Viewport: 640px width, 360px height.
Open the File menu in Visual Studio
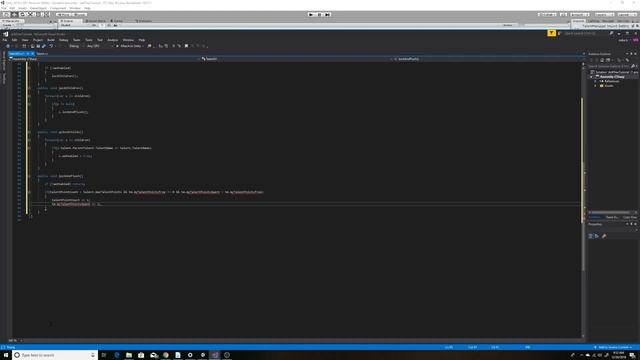pos(4,40)
